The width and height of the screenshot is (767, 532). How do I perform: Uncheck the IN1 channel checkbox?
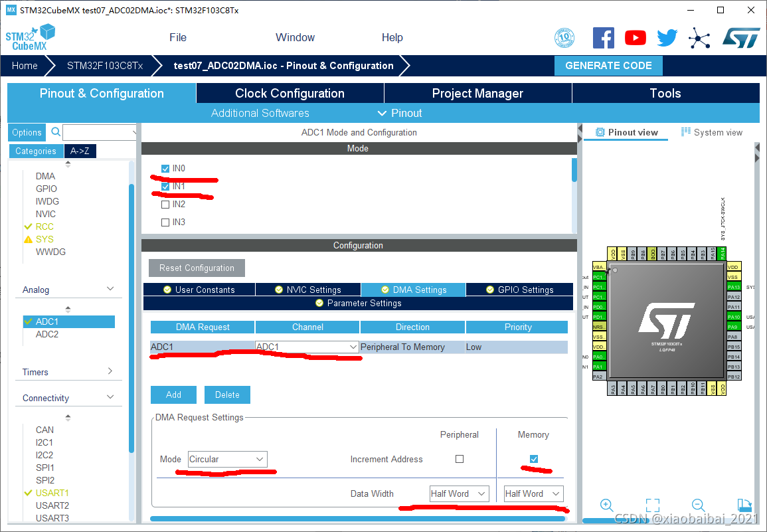click(x=165, y=187)
